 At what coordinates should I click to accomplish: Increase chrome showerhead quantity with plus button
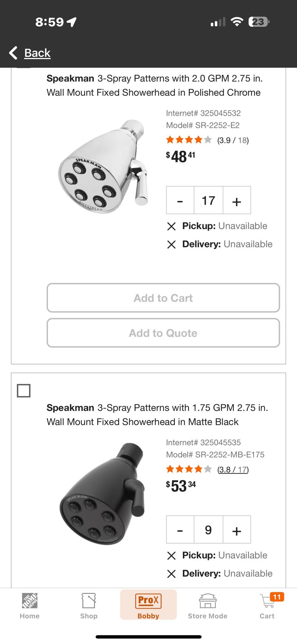tap(237, 200)
